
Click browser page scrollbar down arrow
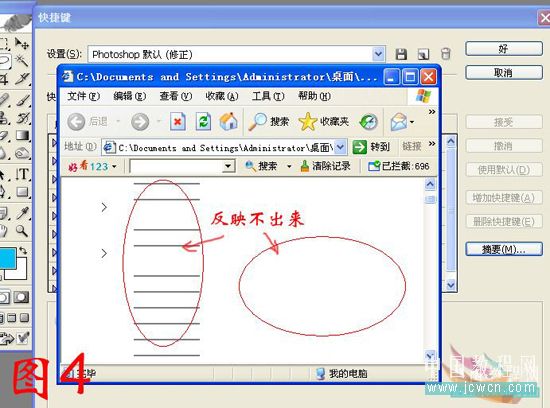pos(430,356)
